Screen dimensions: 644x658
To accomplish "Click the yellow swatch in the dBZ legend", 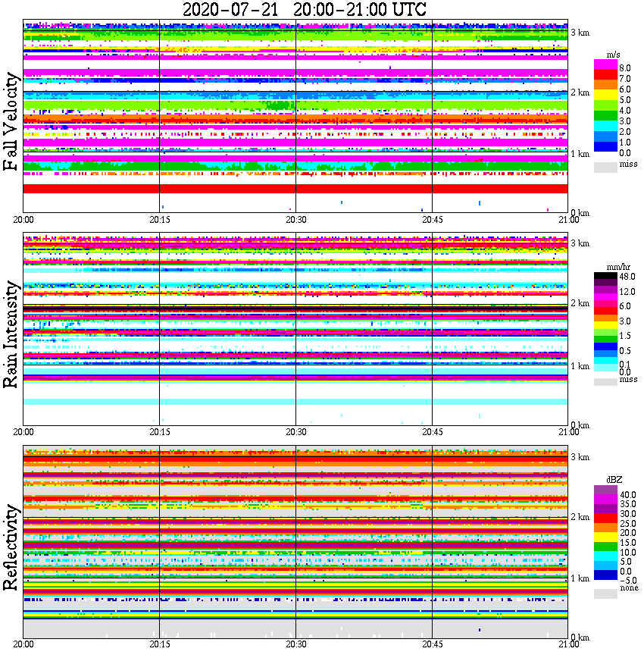I will 605,537.
